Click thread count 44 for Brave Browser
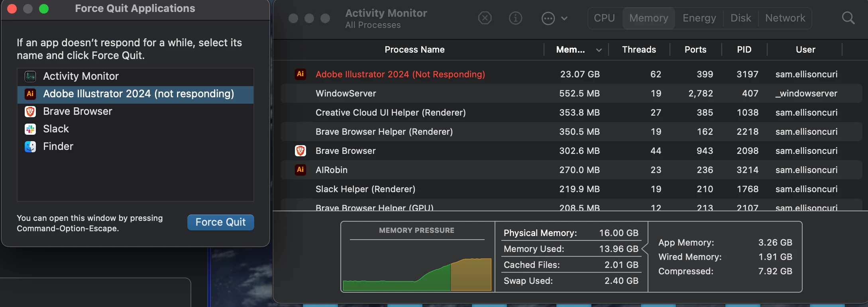The width and height of the screenshot is (868, 307). coord(656,151)
